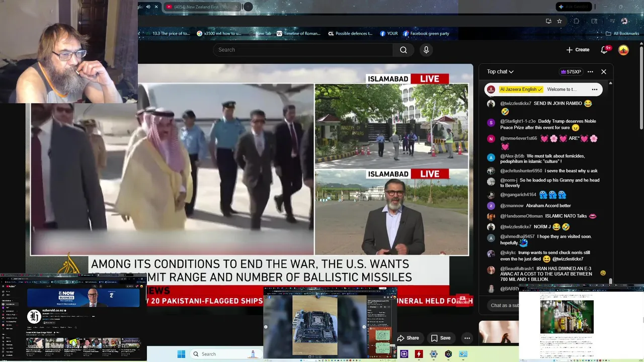Open the browser extensions puzzle icon
The width and height of the screenshot is (644, 362).
click(x=577, y=21)
